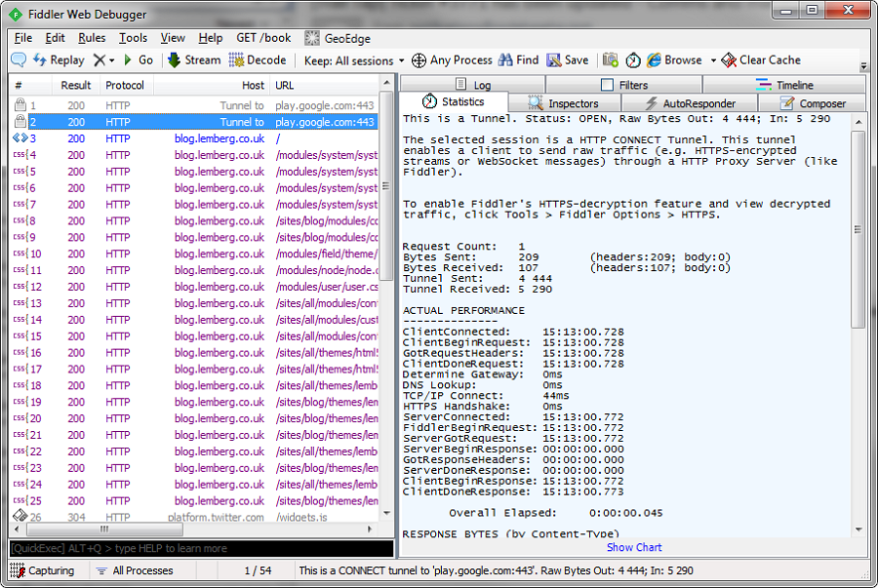Pick a target with Any Process crosshair
Screen dimensions: 878x588
[452, 59]
